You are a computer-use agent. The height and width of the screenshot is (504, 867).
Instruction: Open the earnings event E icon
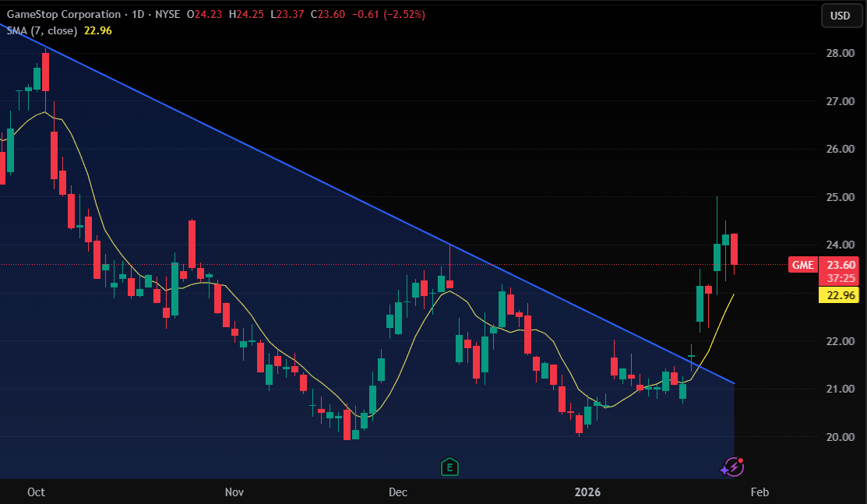coord(449,467)
